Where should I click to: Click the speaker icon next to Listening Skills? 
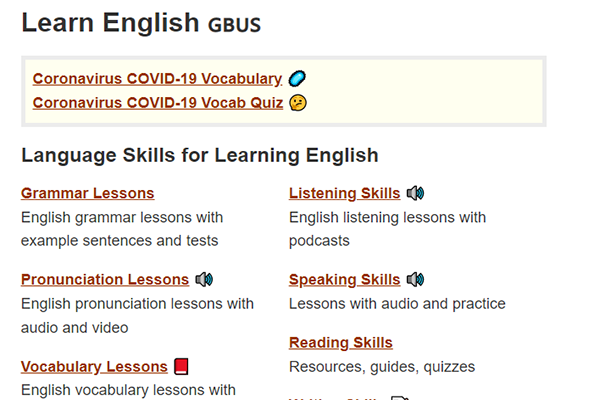415,193
